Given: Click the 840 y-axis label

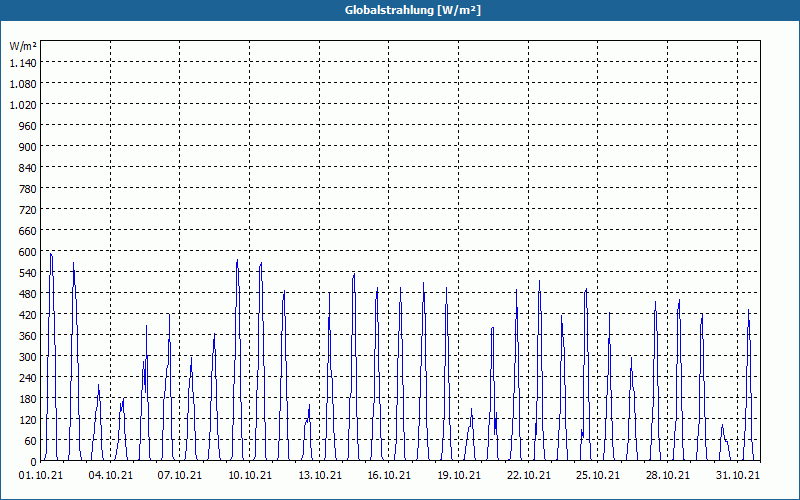Looking at the screenshot, I should pyautogui.click(x=29, y=168).
